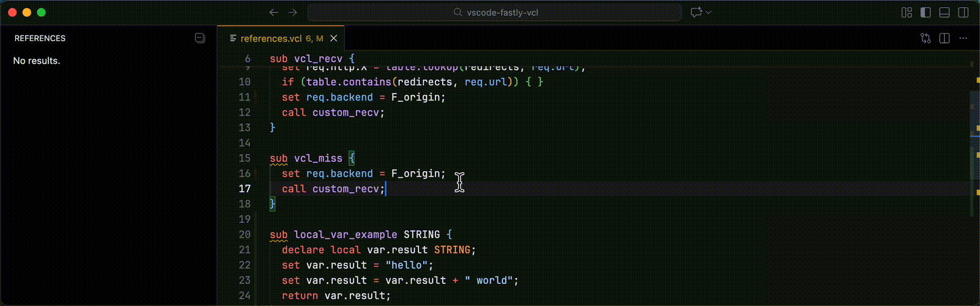Collapse all in the References panel
The height and width of the screenshot is (306, 980).
coord(200,38)
